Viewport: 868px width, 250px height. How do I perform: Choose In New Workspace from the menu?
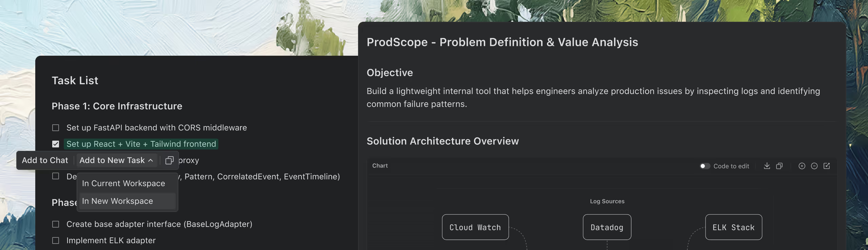point(117,201)
